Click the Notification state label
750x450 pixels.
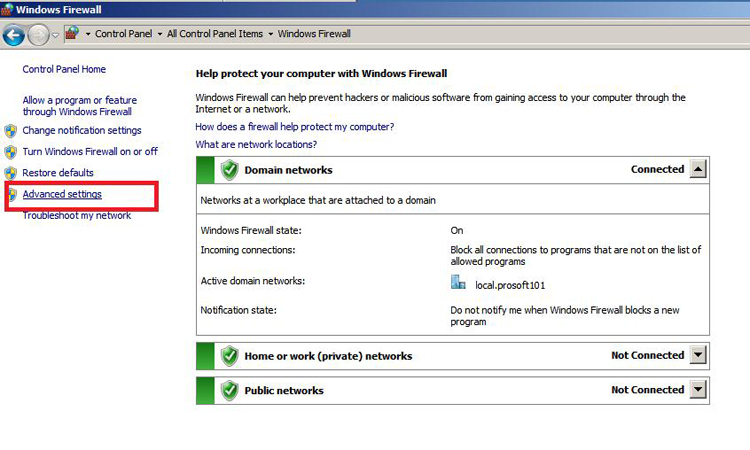[238, 310]
